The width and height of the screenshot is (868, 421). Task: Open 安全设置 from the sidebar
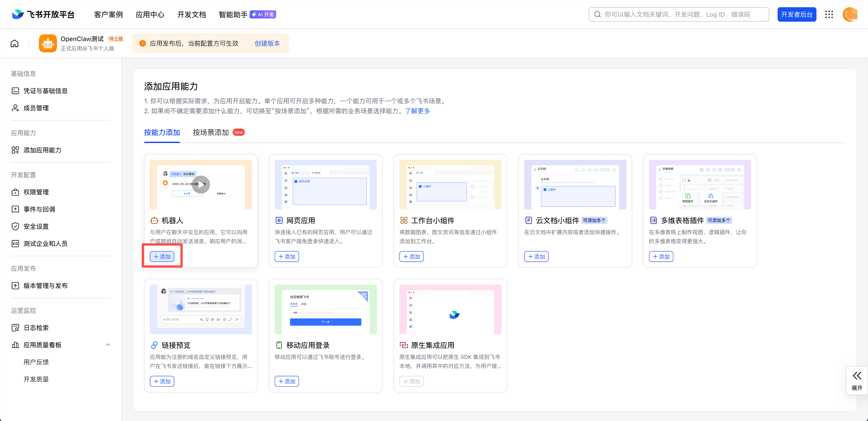[x=36, y=226]
